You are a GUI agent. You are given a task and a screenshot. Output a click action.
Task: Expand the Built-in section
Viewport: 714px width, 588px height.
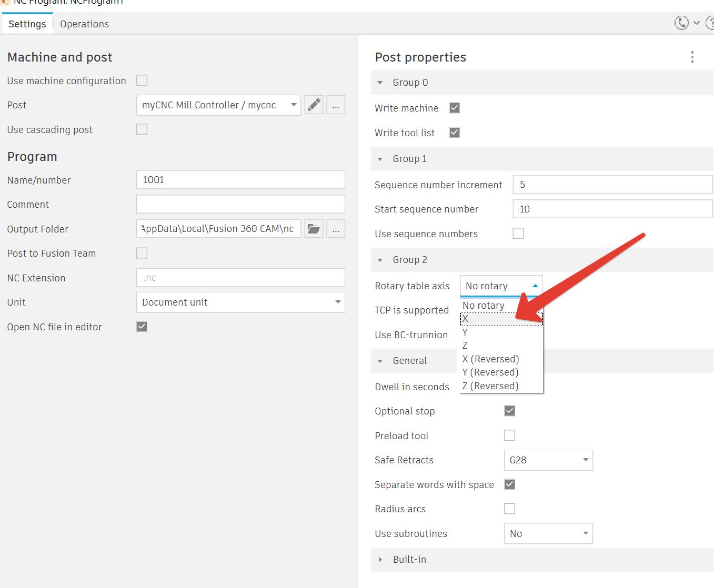pos(380,560)
